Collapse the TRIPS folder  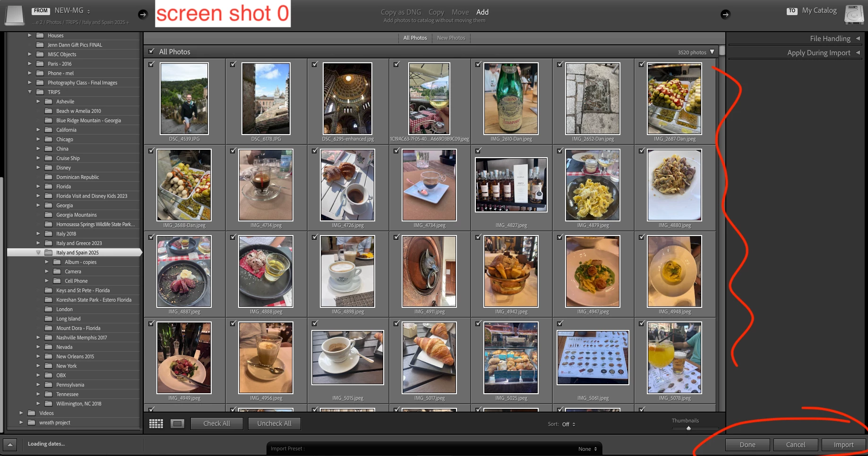click(x=30, y=92)
